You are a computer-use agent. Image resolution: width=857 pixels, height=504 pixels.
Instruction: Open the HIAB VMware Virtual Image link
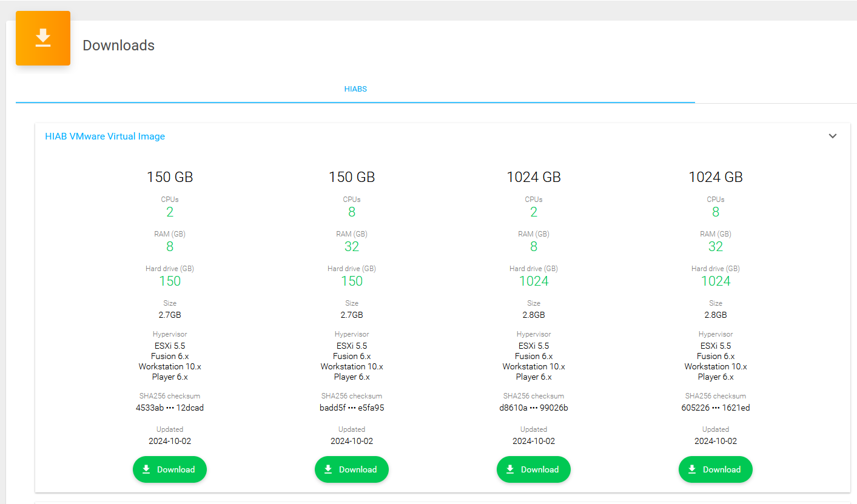104,136
